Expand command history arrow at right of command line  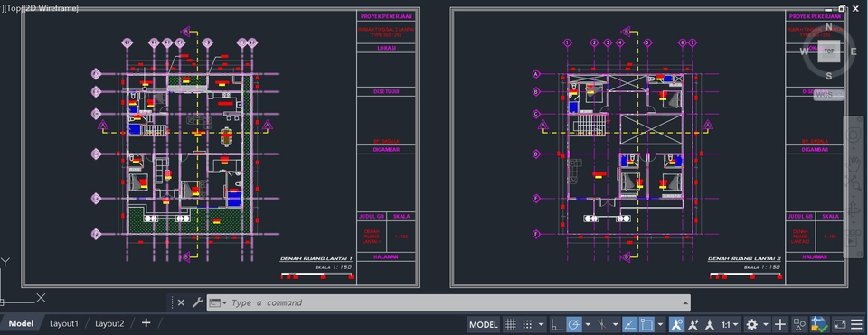686,302
